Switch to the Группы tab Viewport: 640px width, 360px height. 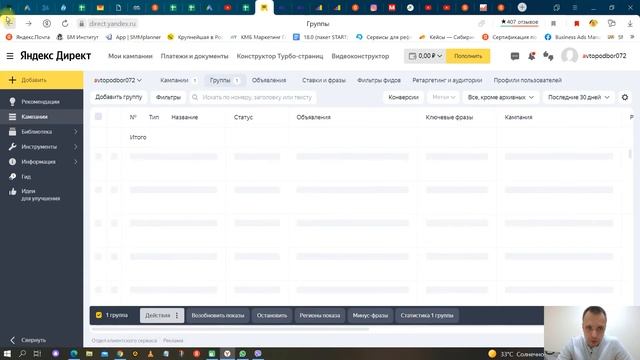pyautogui.click(x=224, y=80)
